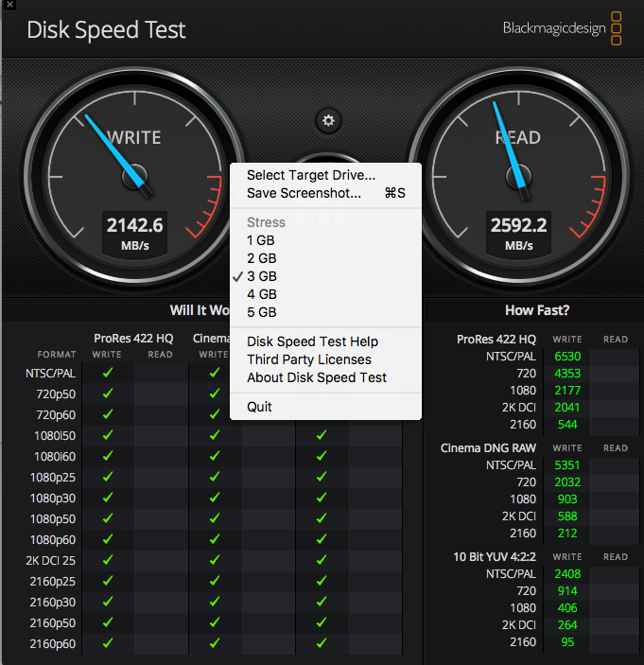Close the Disk Speed Test window
The height and width of the screenshot is (665, 644).
point(9,5)
